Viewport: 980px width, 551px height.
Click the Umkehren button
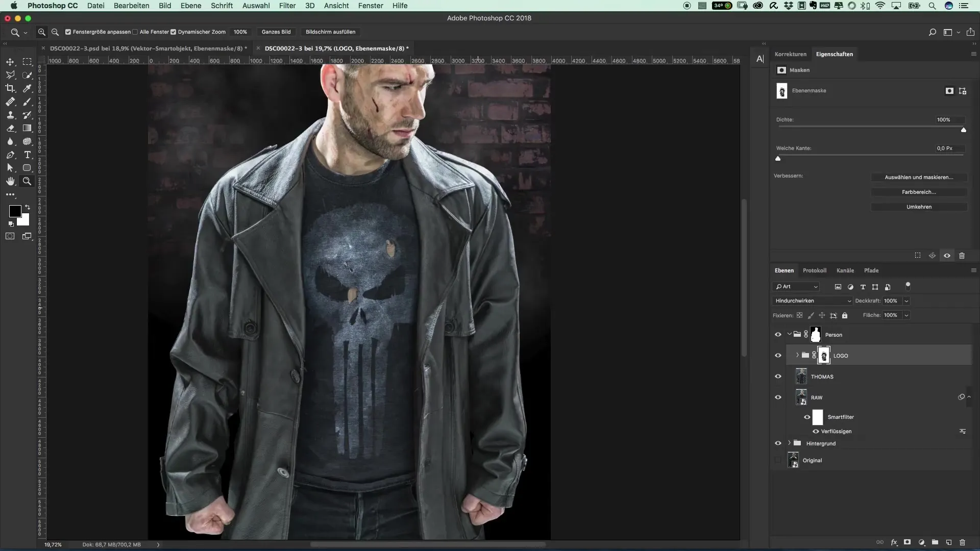(x=919, y=207)
